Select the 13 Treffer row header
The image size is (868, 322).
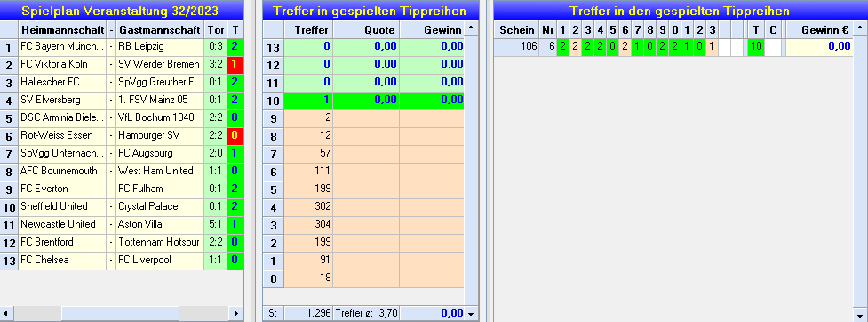coord(274,47)
